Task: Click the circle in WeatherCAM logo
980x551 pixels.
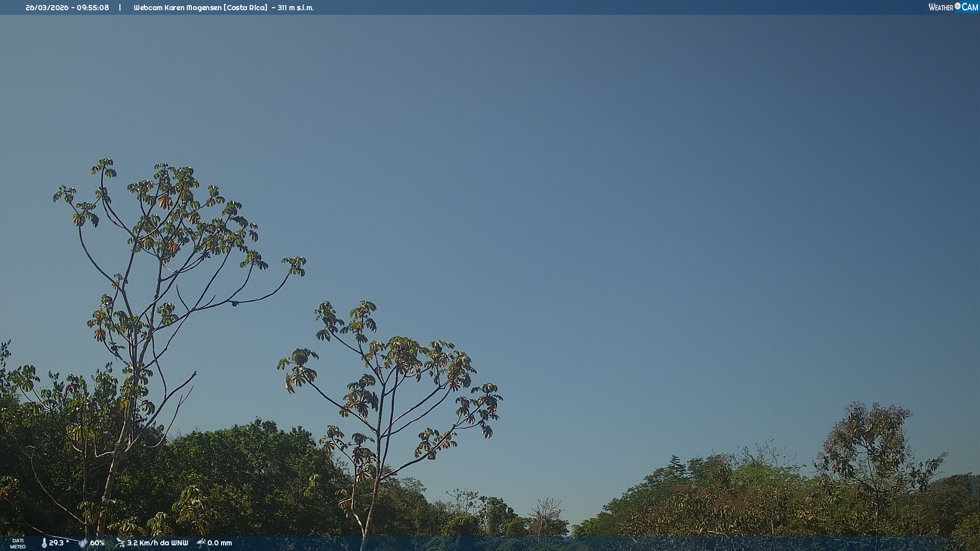Action: (958, 6)
